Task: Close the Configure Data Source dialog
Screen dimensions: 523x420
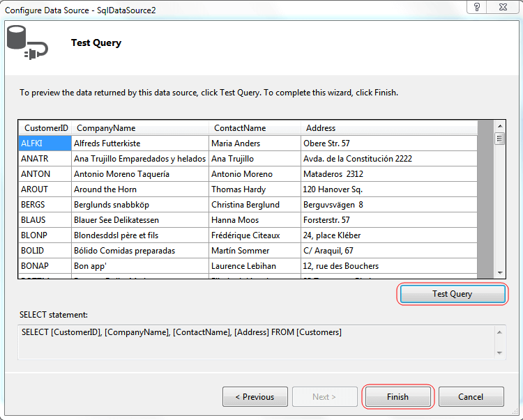Action: coord(503,7)
